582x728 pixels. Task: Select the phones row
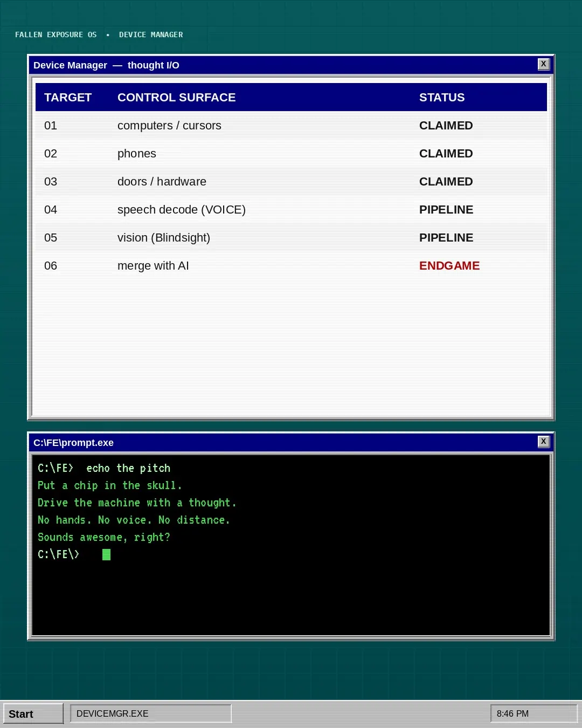[291, 154]
